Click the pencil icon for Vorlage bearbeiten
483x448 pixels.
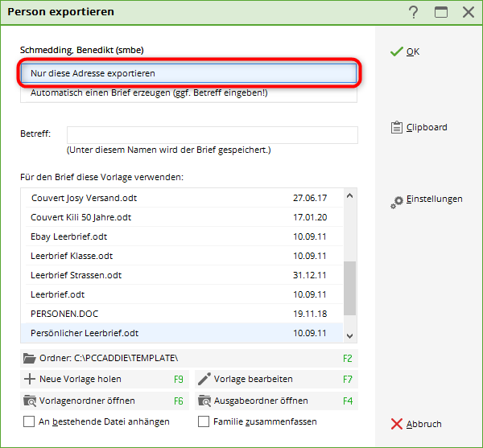point(204,379)
